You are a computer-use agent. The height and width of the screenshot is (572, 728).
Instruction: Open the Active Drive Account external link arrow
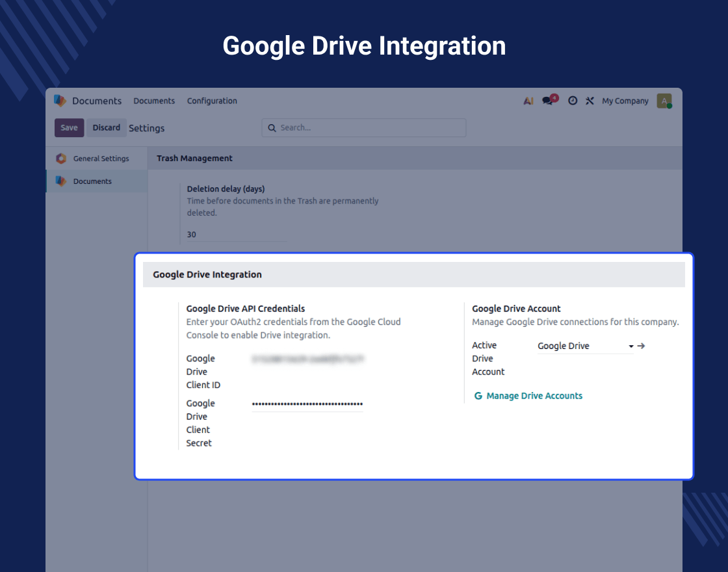tap(641, 346)
